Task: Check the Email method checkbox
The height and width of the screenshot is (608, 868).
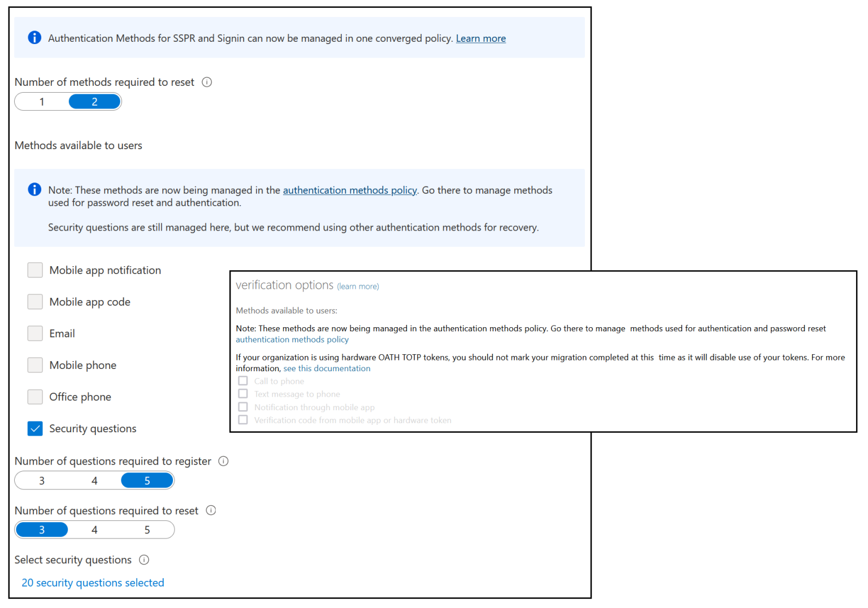Action: pyautogui.click(x=35, y=333)
